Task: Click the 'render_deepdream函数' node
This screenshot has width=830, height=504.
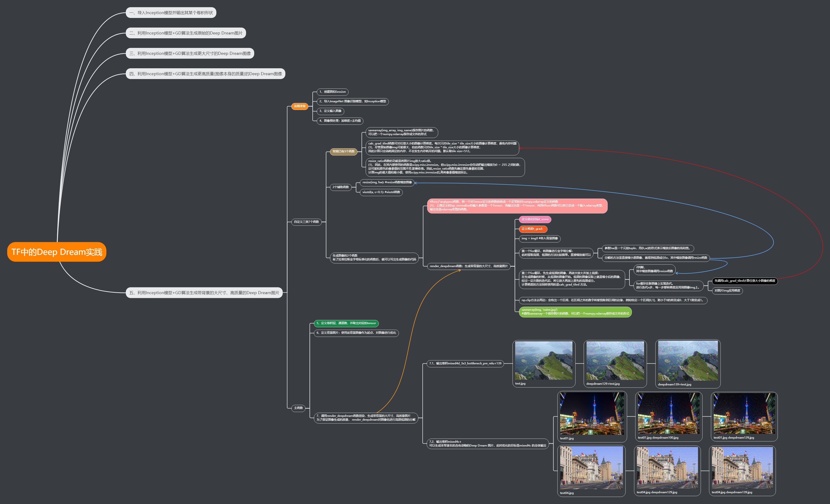Action: [x=468, y=266]
